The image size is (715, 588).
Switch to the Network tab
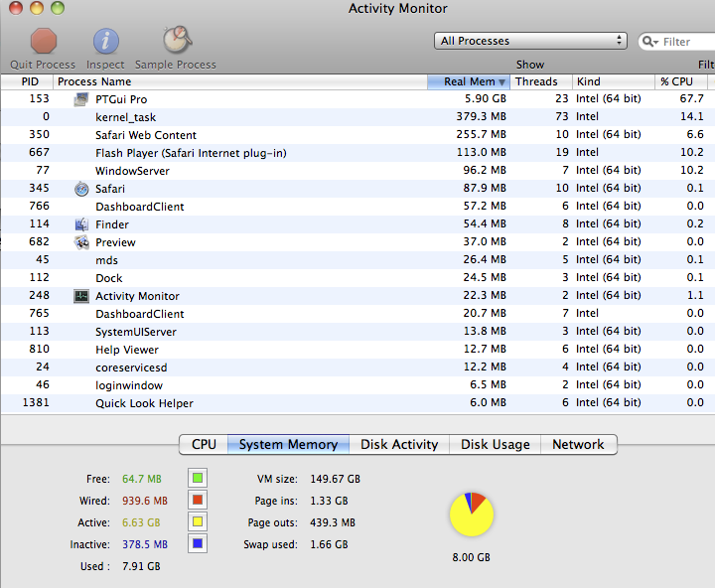578,444
